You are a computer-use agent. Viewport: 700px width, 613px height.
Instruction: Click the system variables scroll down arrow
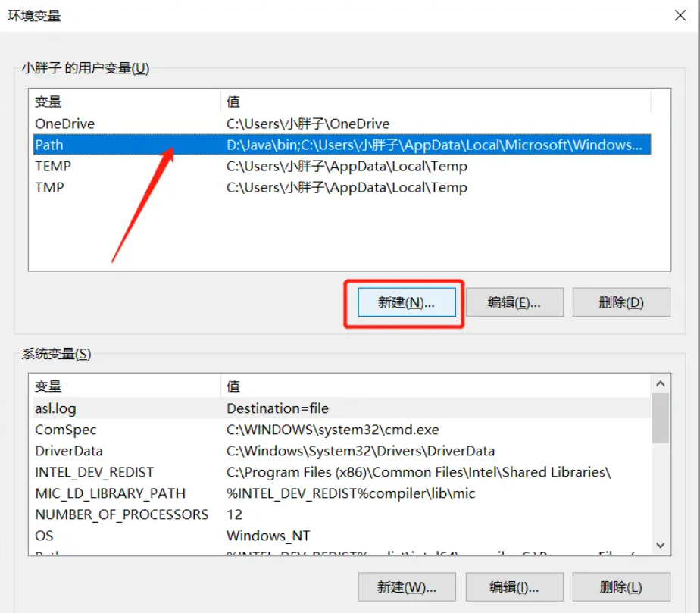tap(661, 545)
